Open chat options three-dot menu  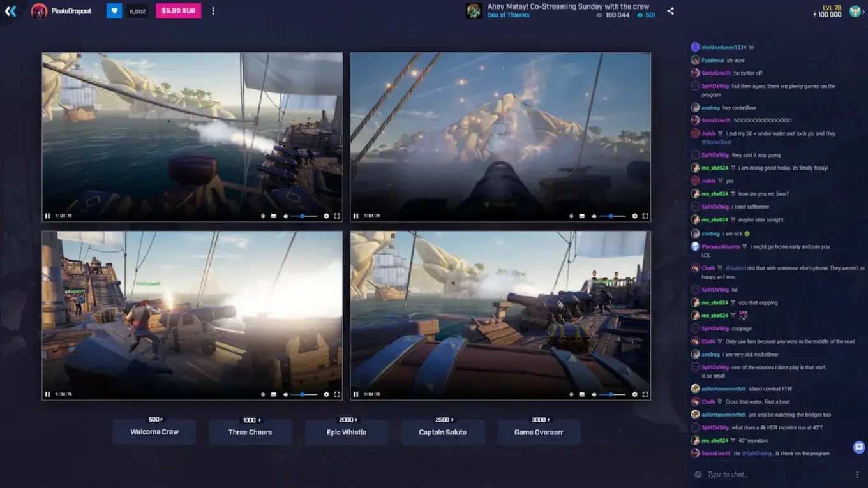857,475
